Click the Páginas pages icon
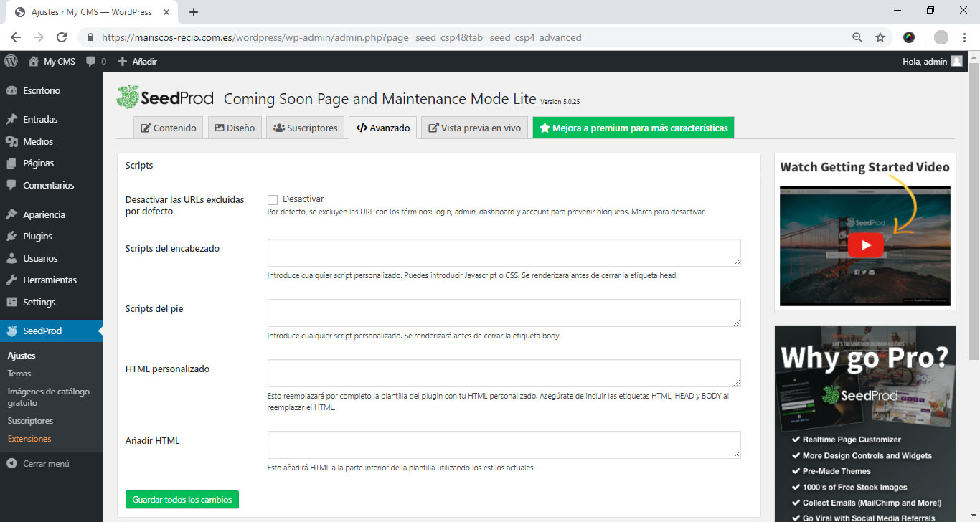 11,163
